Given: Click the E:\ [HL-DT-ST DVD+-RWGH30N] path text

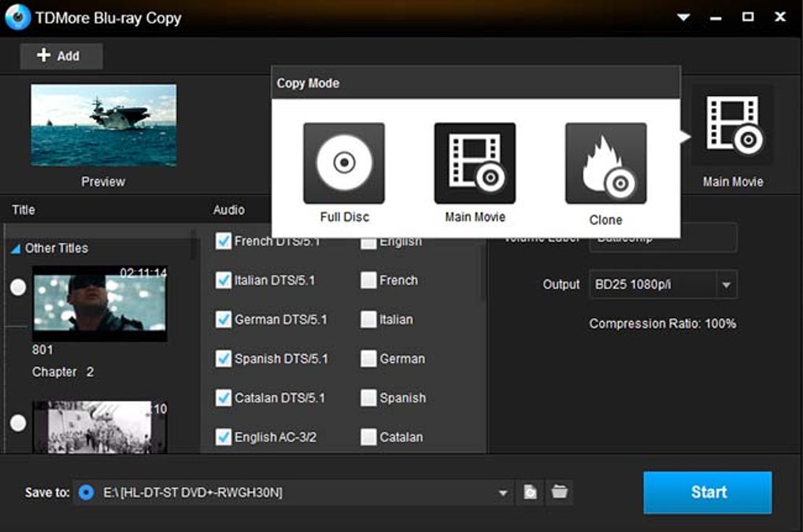Looking at the screenshot, I should (193, 493).
